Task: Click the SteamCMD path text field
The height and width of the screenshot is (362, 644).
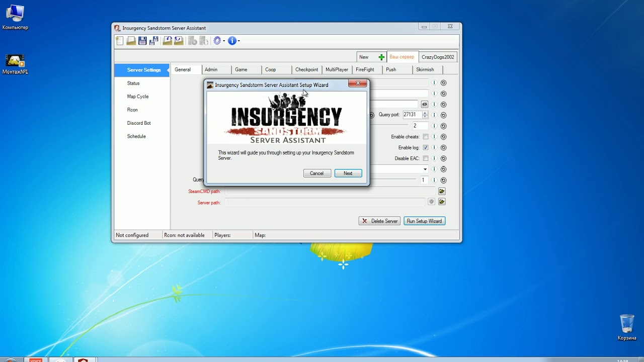Action: [330, 191]
